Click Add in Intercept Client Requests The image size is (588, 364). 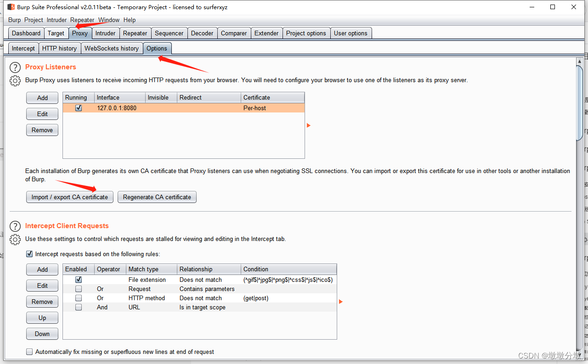coord(42,269)
